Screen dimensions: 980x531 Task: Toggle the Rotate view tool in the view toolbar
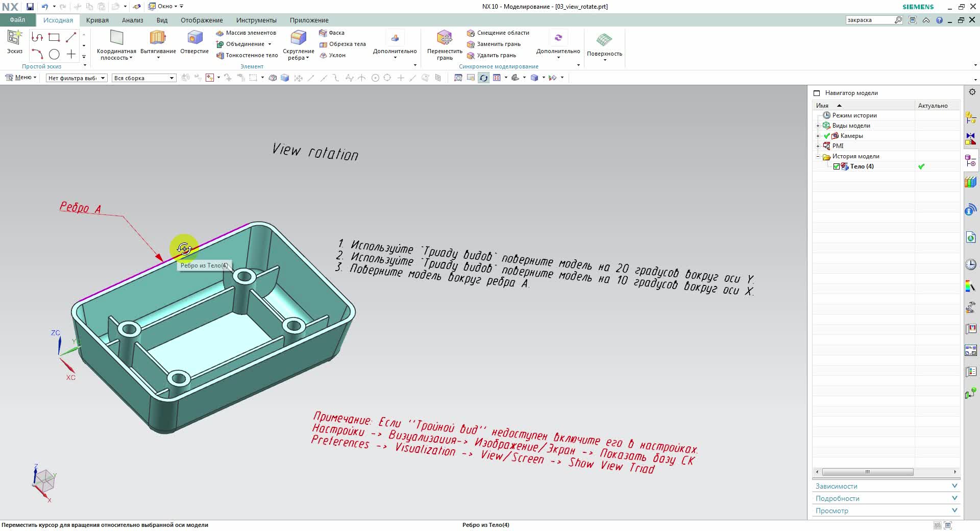point(483,78)
